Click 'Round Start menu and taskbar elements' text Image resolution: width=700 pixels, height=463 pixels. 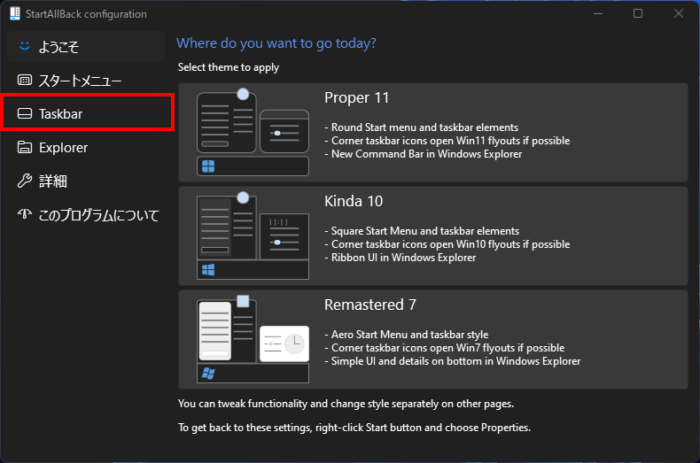pyautogui.click(x=425, y=127)
